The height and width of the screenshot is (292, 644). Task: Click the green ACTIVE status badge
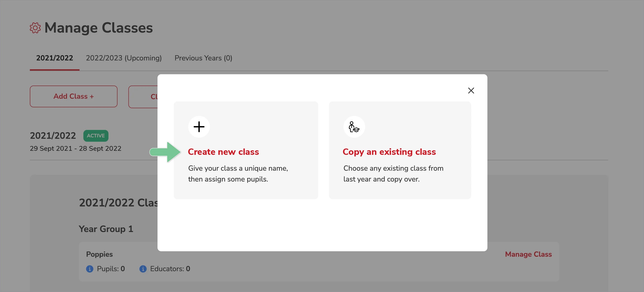pyautogui.click(x=96, y=136)
